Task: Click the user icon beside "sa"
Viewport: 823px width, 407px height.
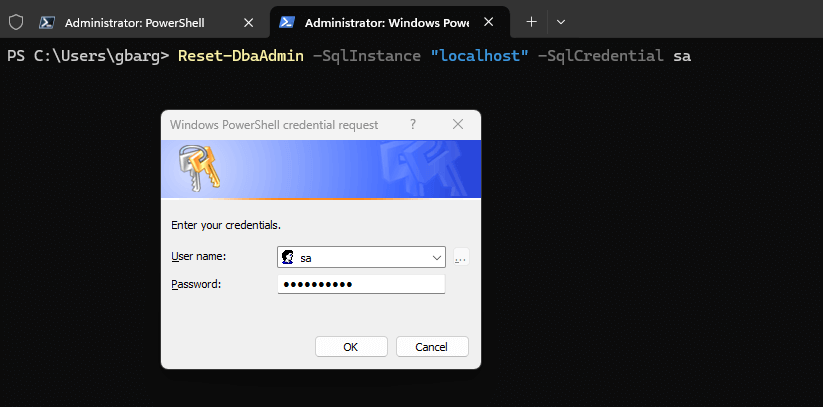Action: tap(288, 258)
